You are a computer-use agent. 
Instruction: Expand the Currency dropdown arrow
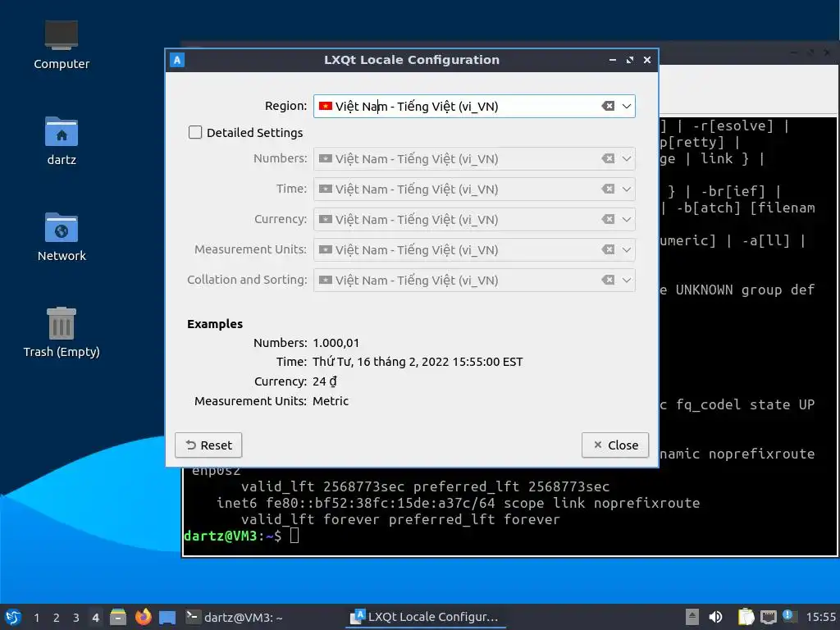click(x=626, y=219)
